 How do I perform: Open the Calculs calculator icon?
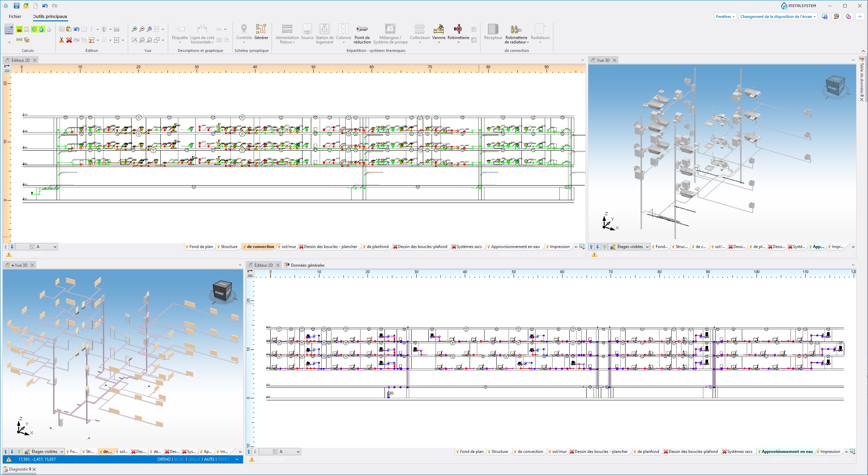tap(9, 30)
